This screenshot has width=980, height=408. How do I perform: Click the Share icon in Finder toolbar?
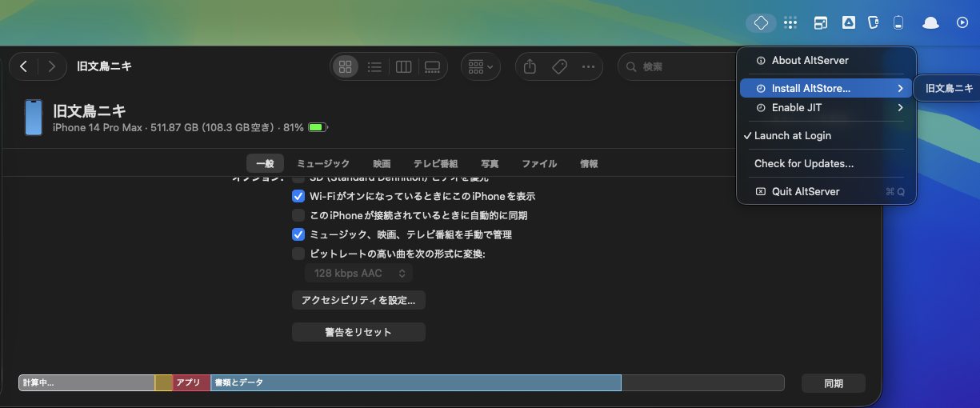click(x=530, y=67)
